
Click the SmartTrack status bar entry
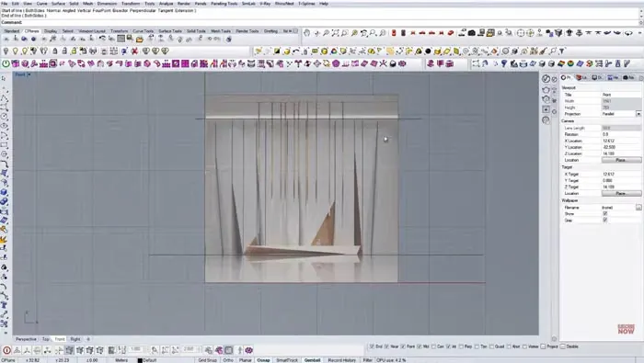click(287, 360)
